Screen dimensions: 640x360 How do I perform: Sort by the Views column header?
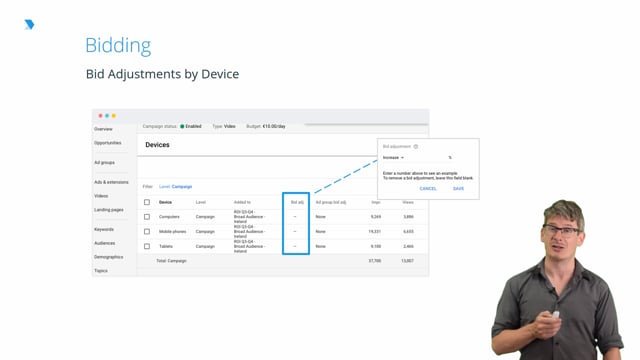408,202
